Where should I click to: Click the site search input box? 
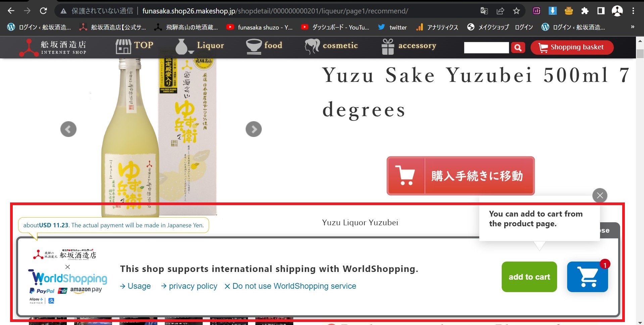pos(486,47)
